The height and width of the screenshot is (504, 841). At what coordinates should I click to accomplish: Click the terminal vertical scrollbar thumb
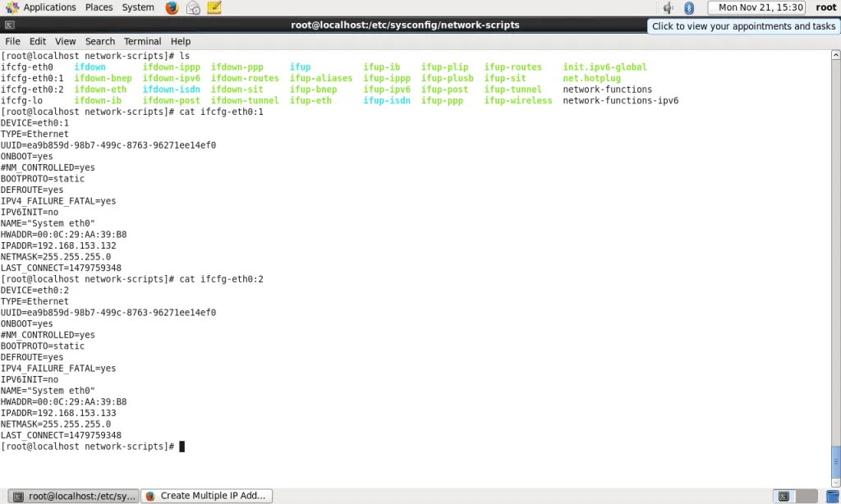point(835,461)
